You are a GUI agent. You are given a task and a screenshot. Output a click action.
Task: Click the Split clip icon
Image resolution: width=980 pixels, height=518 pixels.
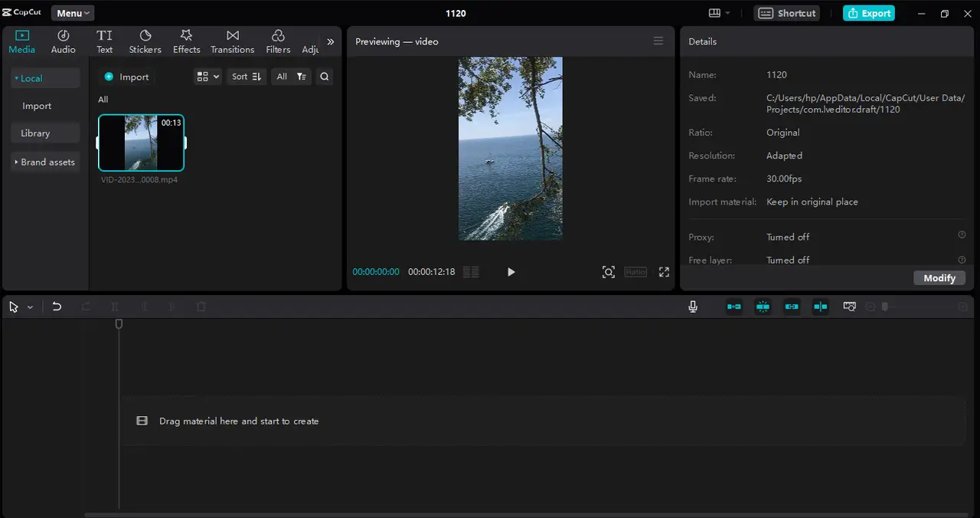point(115,307)
